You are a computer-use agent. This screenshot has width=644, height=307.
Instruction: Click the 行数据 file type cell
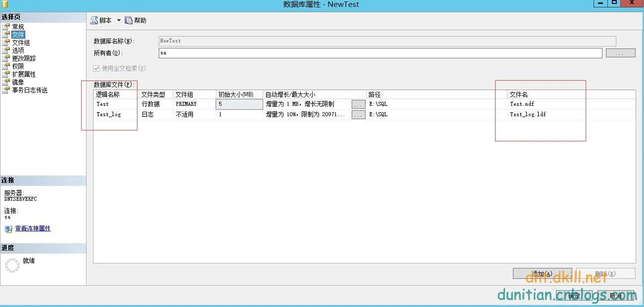click(x=156, y=104)
